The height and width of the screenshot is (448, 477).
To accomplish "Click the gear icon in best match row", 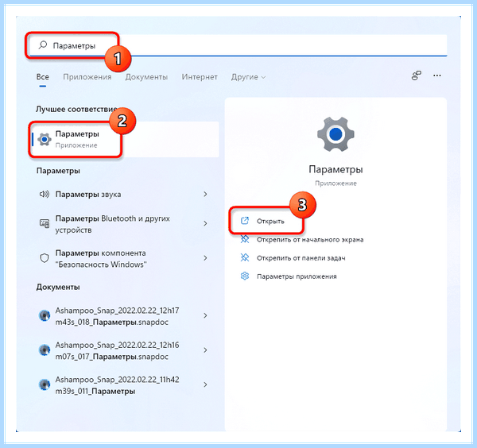I will point(45,140).
